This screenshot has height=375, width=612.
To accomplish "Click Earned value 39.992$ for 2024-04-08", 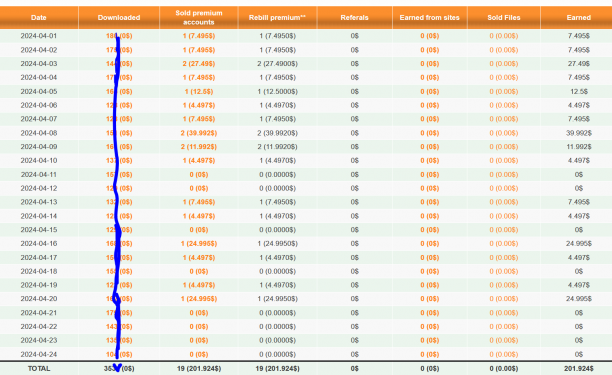I will (578, 133).
